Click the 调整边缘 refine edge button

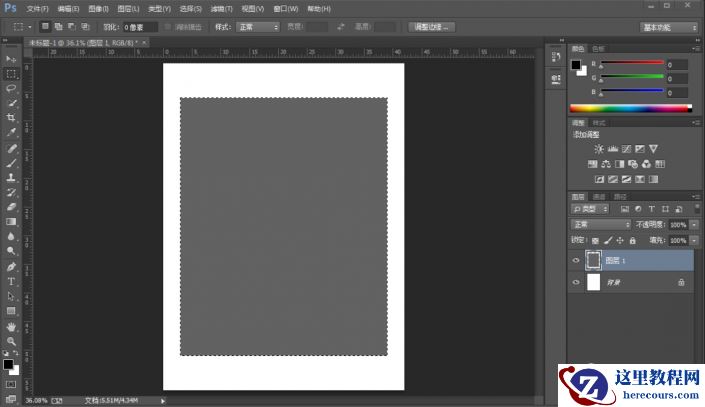432,27
